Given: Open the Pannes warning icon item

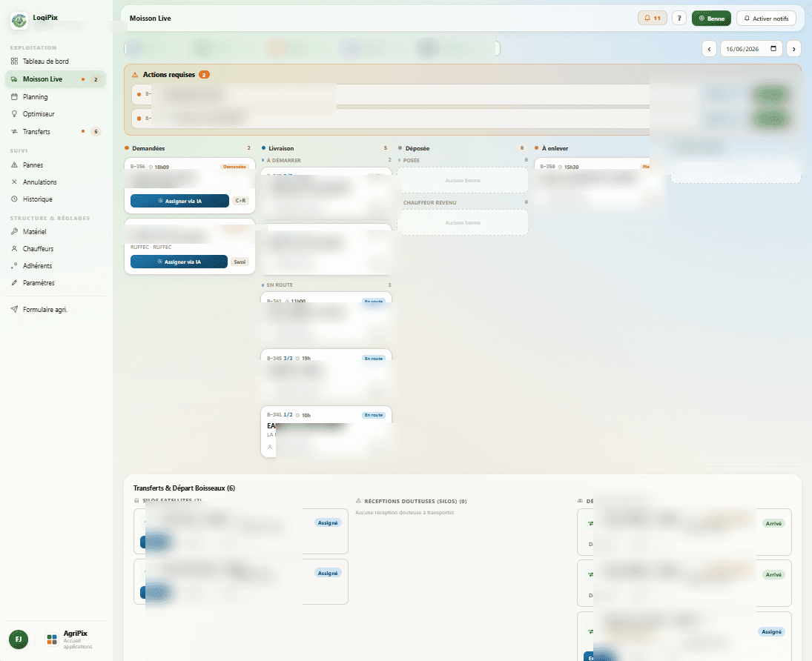Looking at the screenshot, I should 15,165.
